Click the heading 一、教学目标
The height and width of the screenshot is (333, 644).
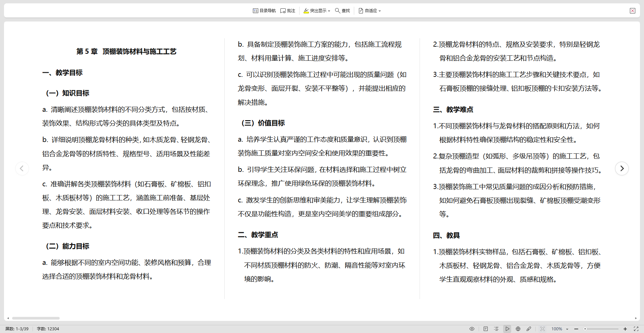[62, 73]
